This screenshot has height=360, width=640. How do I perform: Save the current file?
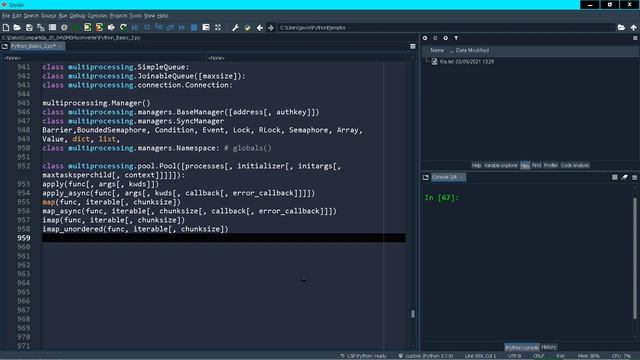coord(29,27)
